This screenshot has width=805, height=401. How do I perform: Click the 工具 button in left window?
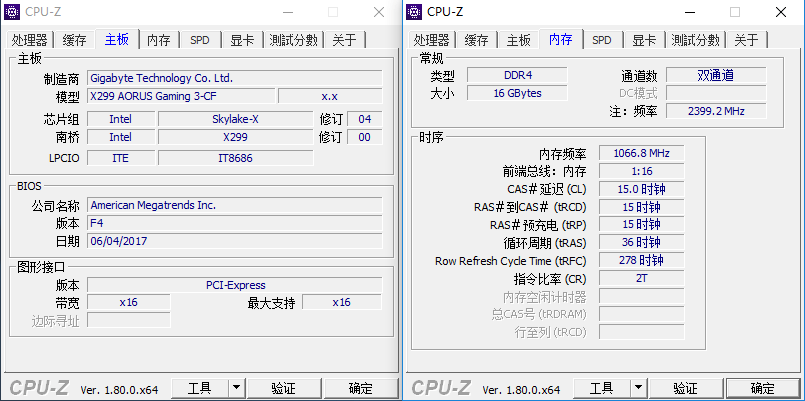[x=199, y=388]
